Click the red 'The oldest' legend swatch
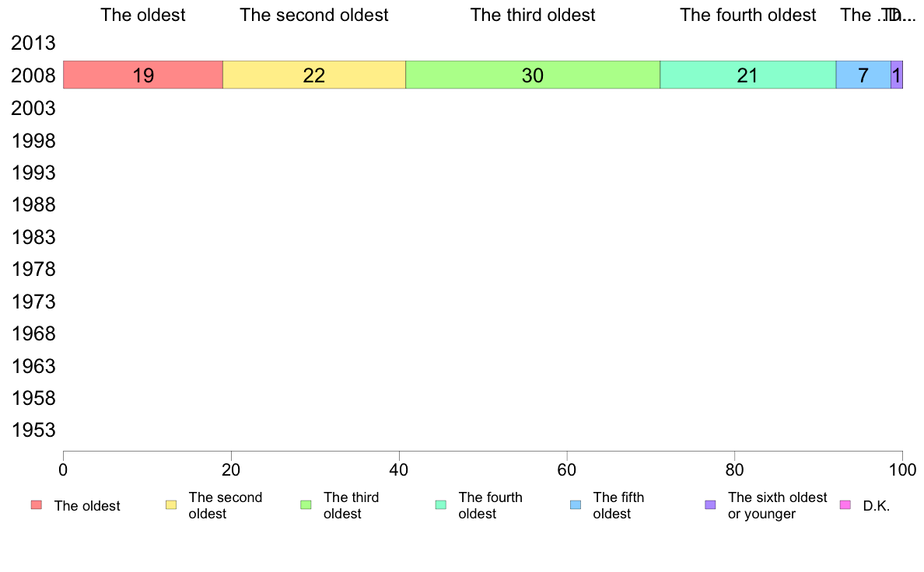The height and width of the screenshot is (572, 924). [x=37, y=505]
